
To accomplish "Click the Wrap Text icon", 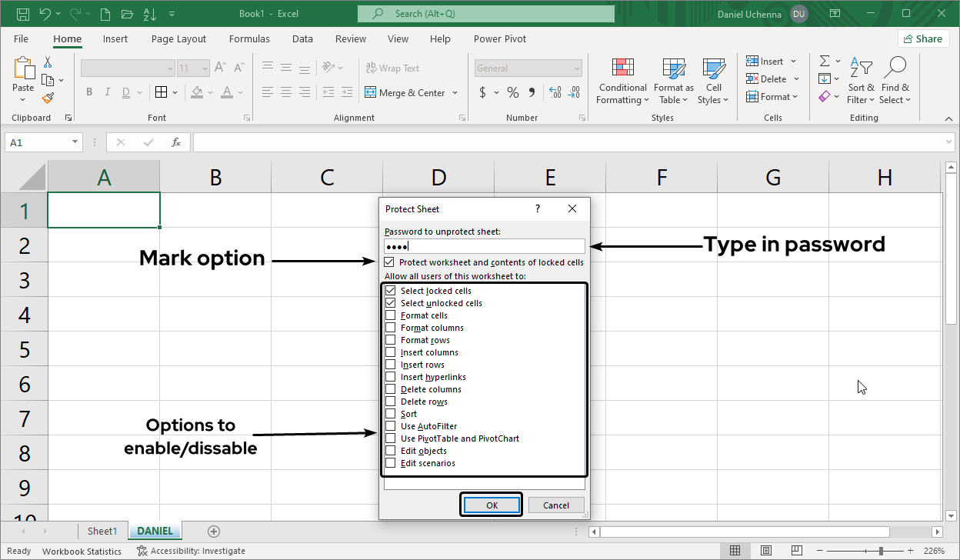I will click(x=392, y=68).
